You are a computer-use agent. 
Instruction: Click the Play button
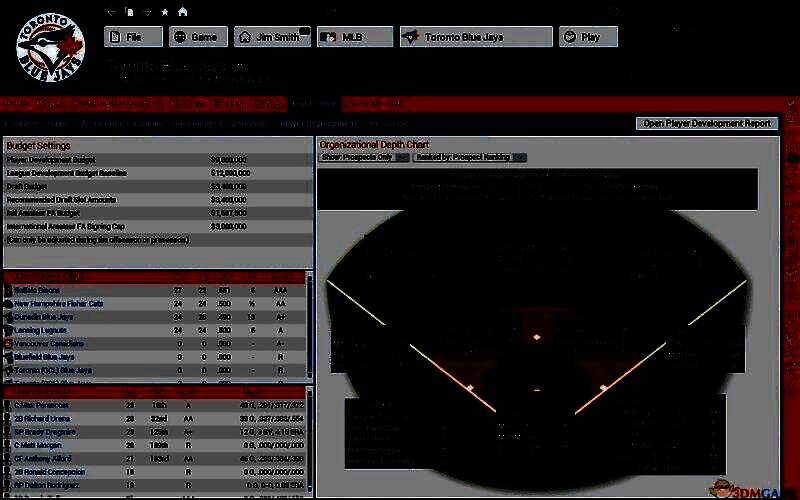click(x=588, y=37)
